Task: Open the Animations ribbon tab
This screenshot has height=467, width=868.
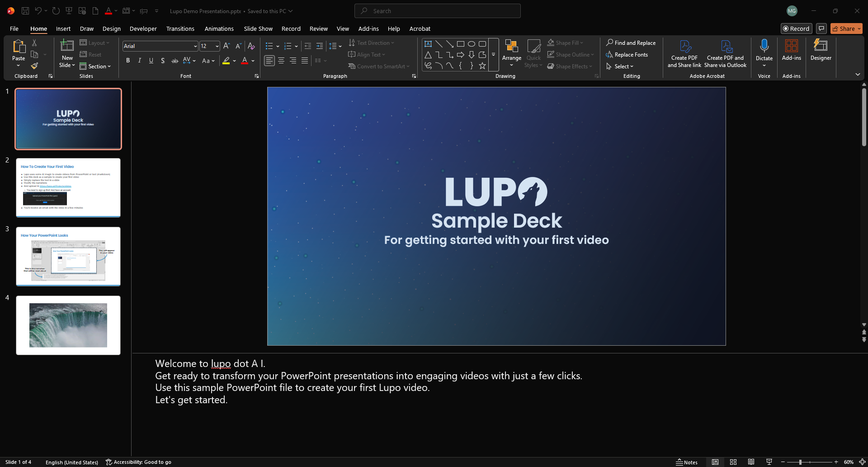Action: click(x=219, y=29)
